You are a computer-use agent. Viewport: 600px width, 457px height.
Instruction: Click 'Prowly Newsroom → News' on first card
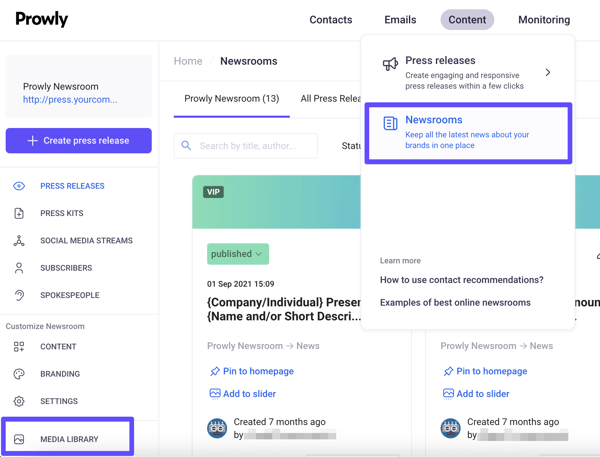click(x=263, y=346)
